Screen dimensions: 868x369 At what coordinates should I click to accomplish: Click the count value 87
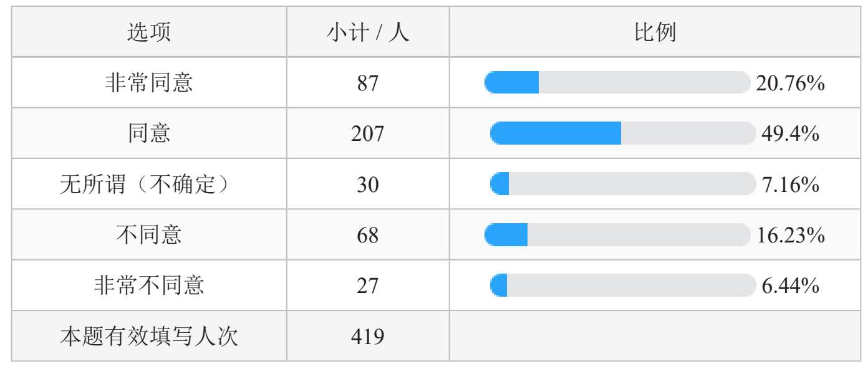(x=368, y=83)
